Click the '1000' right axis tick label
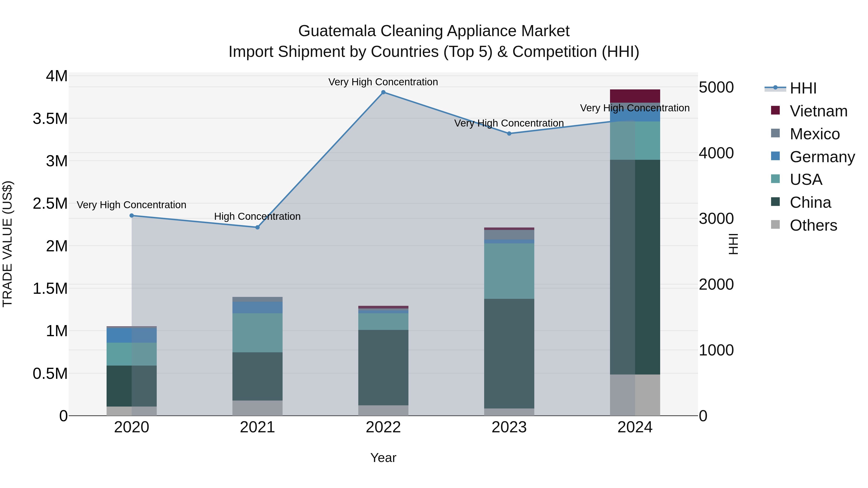This screenshot has height=488, width=868. tap(716, 350)
